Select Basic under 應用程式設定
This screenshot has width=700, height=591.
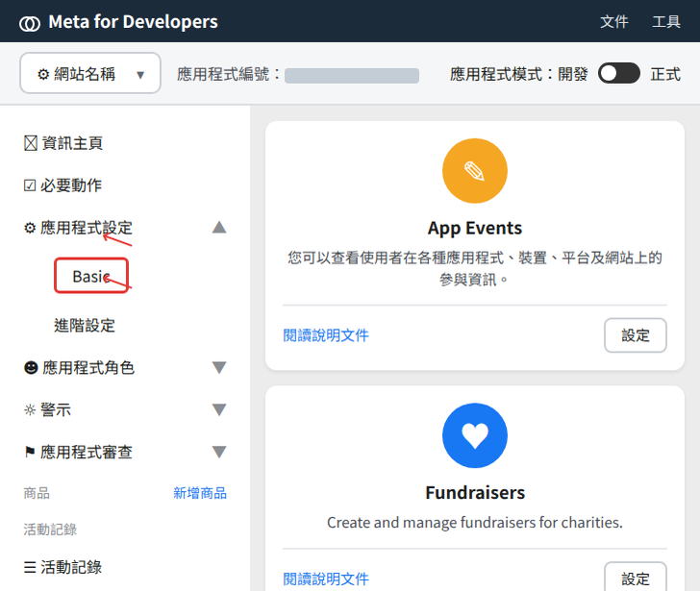[x=91, y=276]
